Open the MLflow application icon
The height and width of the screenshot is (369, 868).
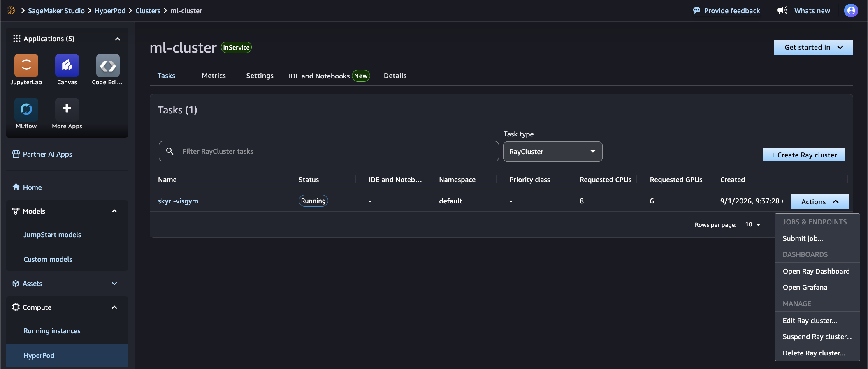(x=26, y=109)
